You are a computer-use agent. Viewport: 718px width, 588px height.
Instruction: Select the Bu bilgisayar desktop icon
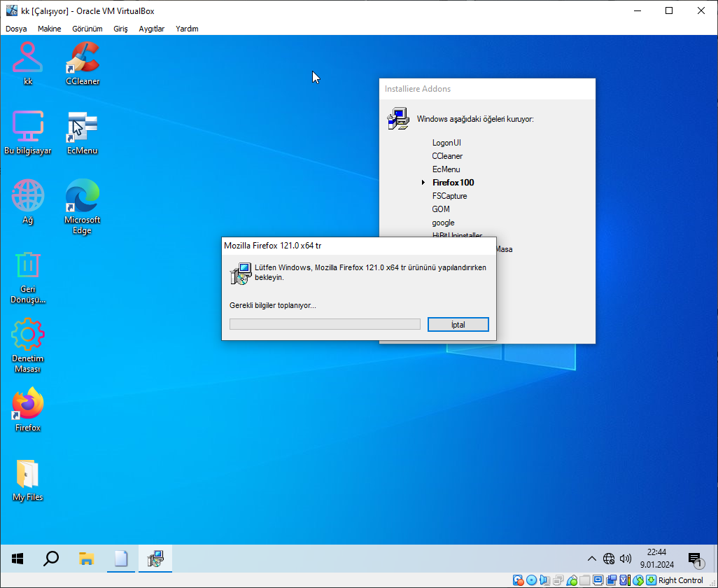click(27, 132)
